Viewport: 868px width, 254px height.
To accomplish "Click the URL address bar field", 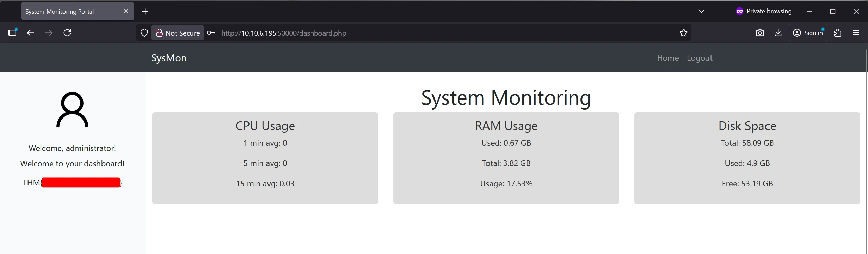I will (441, 33).
